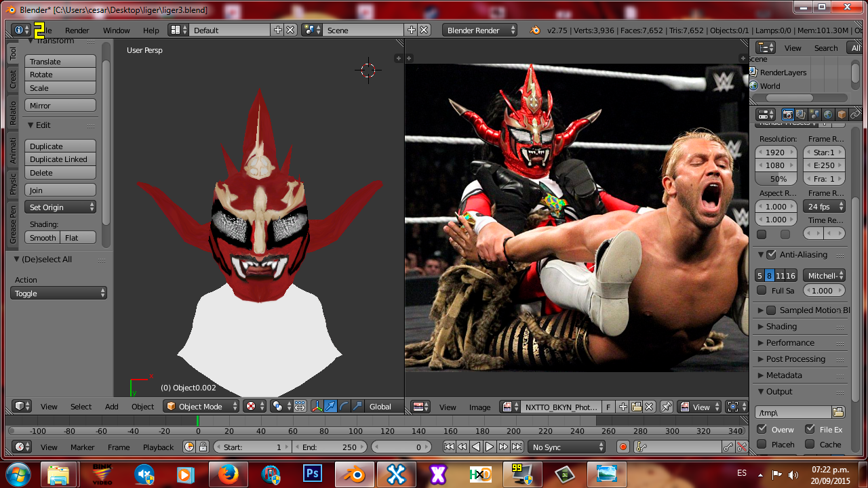Image resolution: width=868 pixels, height=488 pixels.
Task: Set anti-aliasing samples to 16
Action: pyautogui.click(x=791, y=275)
